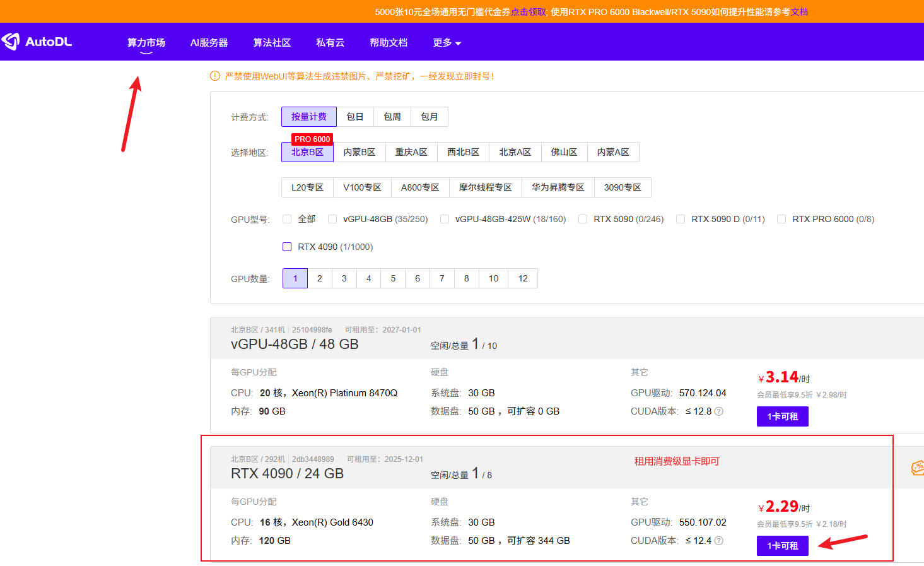Viewport: 924px width, 566px height.
Task: Click the 点击领取 coupon link
Action: pyautogui.click(x=529, y=12)
